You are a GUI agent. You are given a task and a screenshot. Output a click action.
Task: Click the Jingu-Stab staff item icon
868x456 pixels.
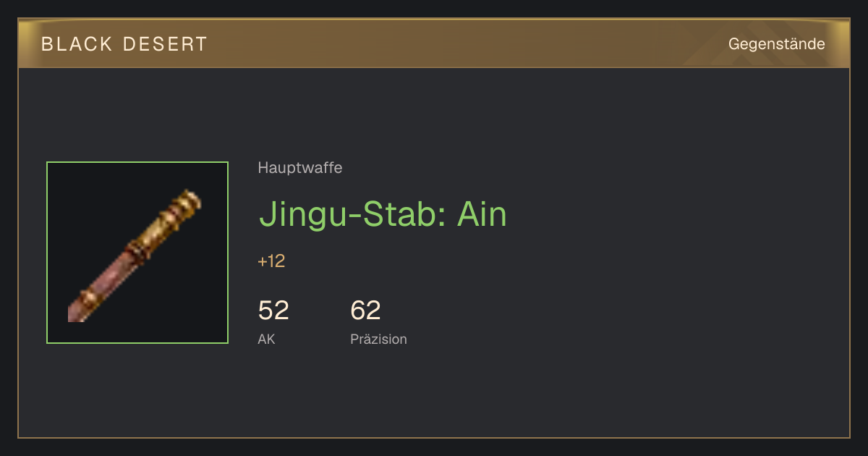(x=137, y=253)
